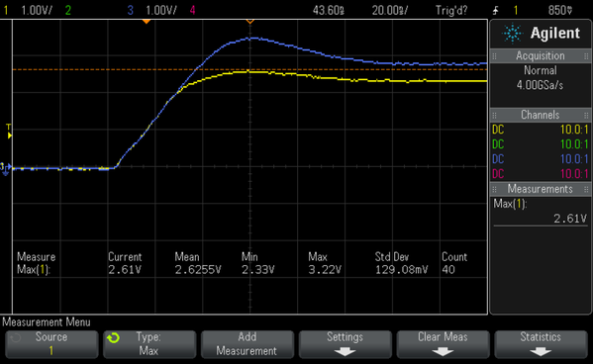This screenshot has height=364, width=593.
Task: Click the channel ground level marker at left
Action: tap(6, 169)
